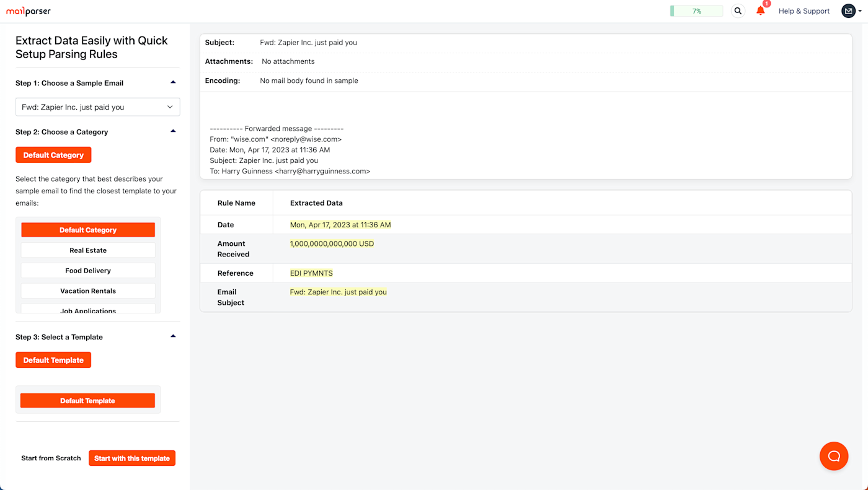Click the Default Template button under Step 3
The image size is (868, 490).
point(53,360)
